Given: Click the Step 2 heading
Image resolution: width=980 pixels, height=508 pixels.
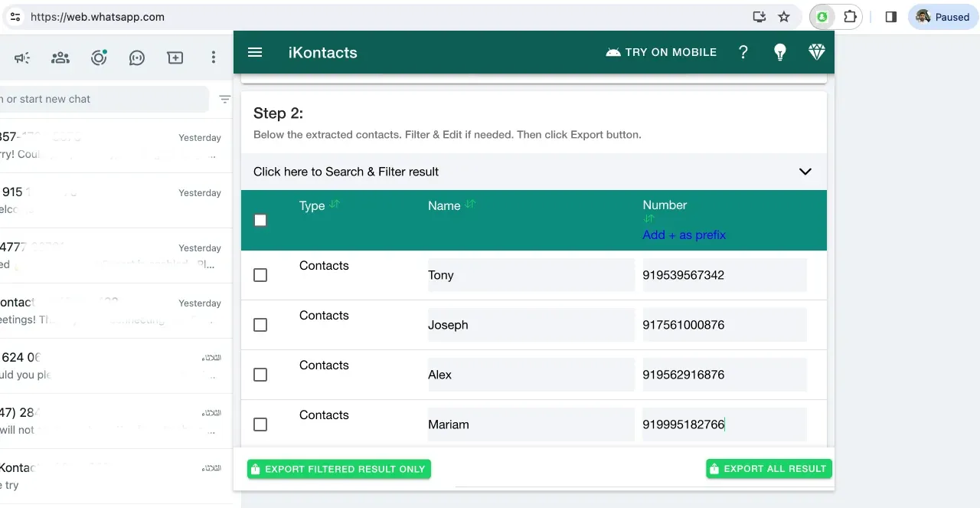Looking at the screenshot, I should tap(278, 113).
